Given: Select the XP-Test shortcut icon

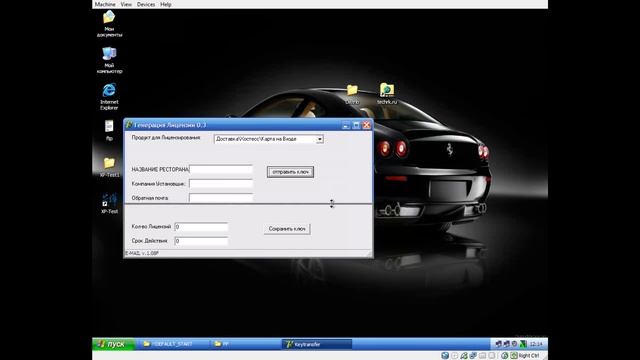Looking at the screenshot, I should [109, 203].
